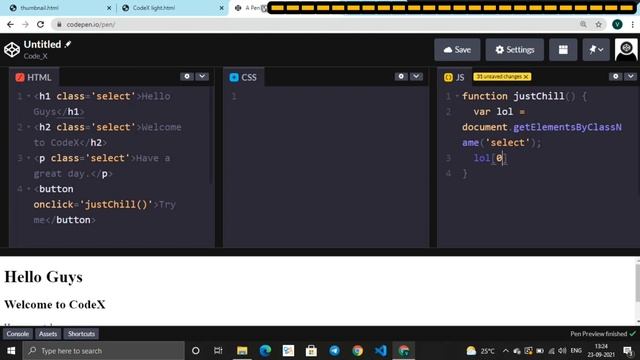Fold HTML line 2 h2 element

click(x=29, y=127)
